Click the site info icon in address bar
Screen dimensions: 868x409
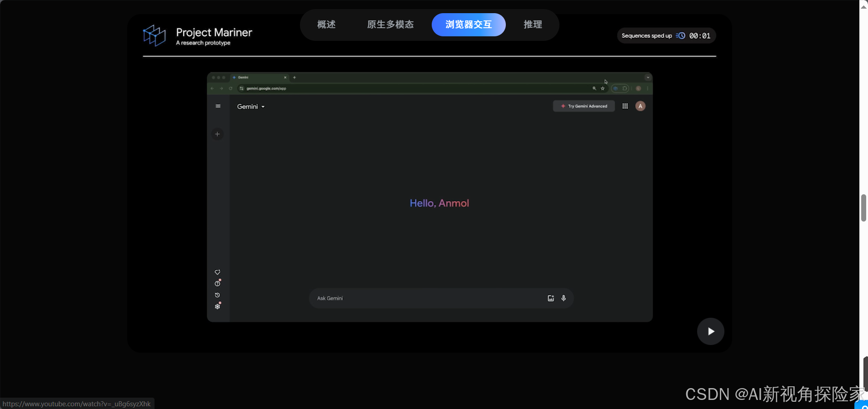point(242,89)
